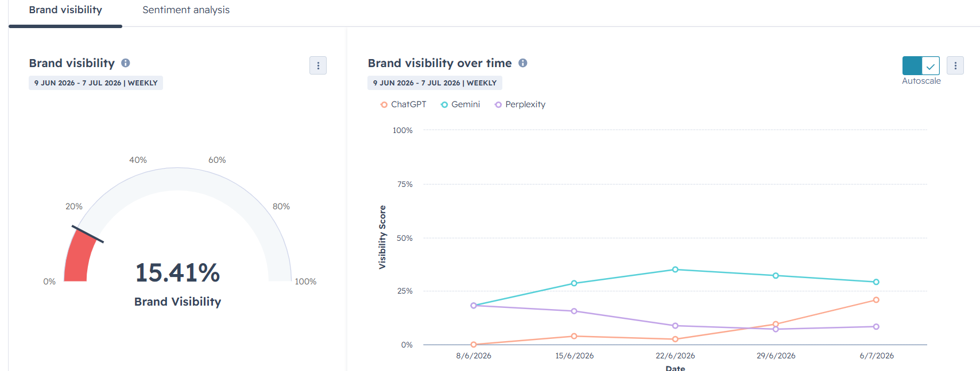This screenshot has height=371, width=980.
Task: Open the Brand visibility tab
Action: click(x=65, y=10)
